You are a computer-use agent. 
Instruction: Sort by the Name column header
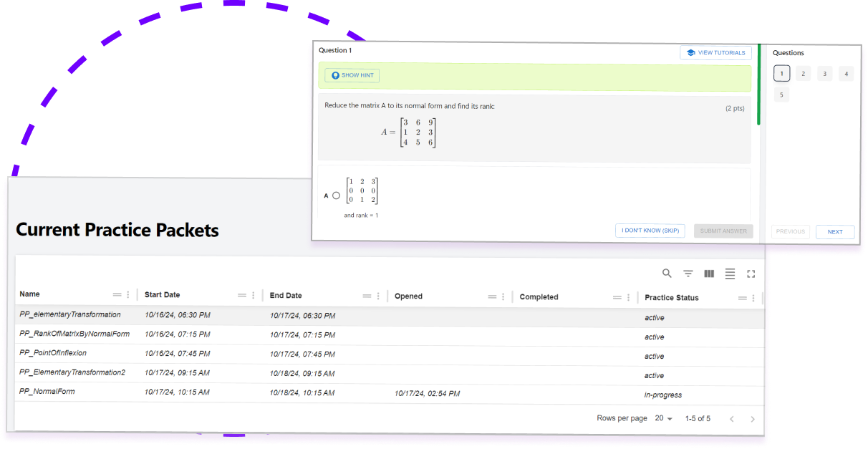(29, 294)
